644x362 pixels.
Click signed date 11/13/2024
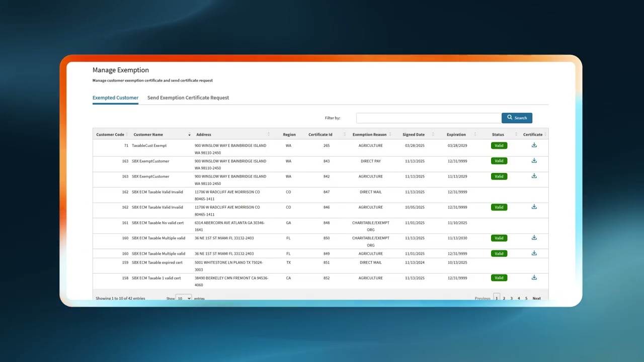[x=415, y=262]
